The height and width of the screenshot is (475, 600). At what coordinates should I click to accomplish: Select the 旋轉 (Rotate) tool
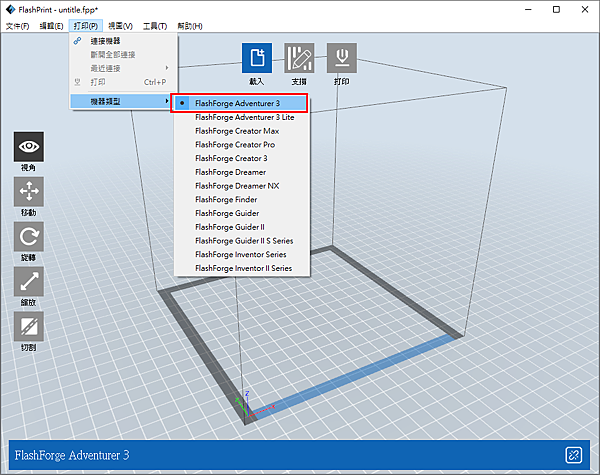coord(29,237)
